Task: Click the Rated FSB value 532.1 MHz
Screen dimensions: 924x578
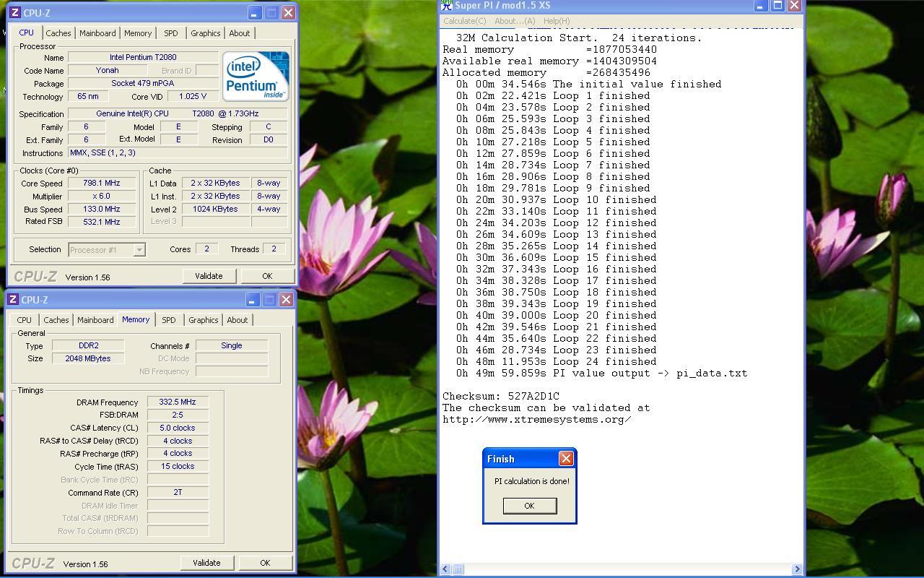Action: (102, 222)
